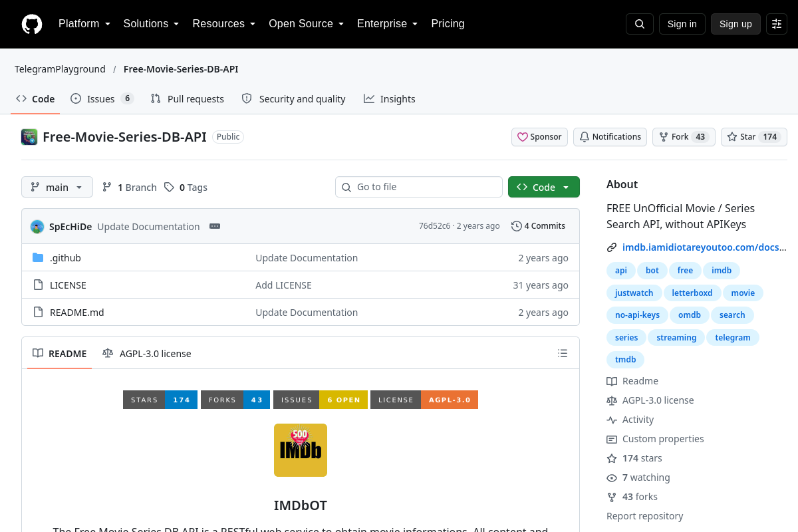Go to the GitHub homepage logo
This screenshot has height=532, width=798.
pyautogui.click(x=32, y=24)
